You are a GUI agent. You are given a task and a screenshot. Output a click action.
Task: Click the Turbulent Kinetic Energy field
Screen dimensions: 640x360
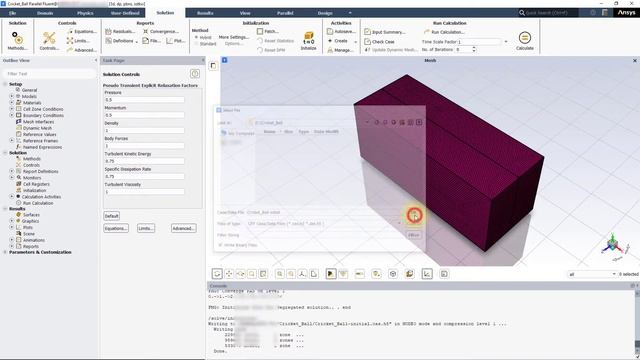tap(144, 161)
